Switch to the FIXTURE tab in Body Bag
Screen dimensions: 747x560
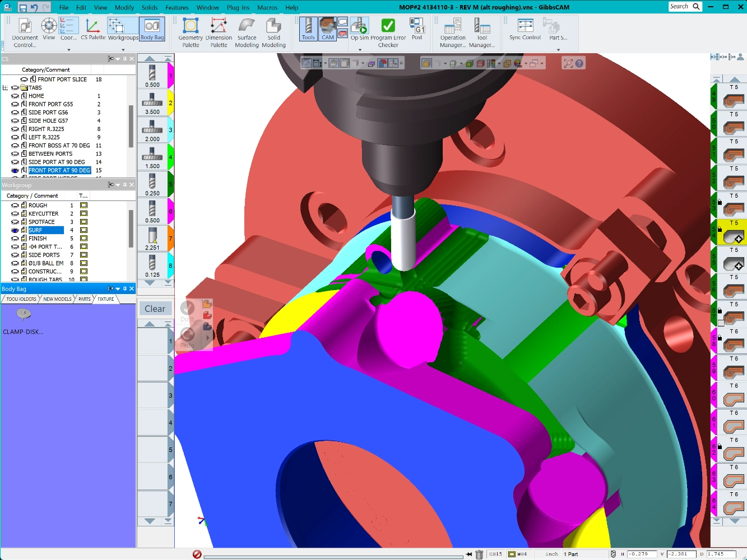coord(105,299)
